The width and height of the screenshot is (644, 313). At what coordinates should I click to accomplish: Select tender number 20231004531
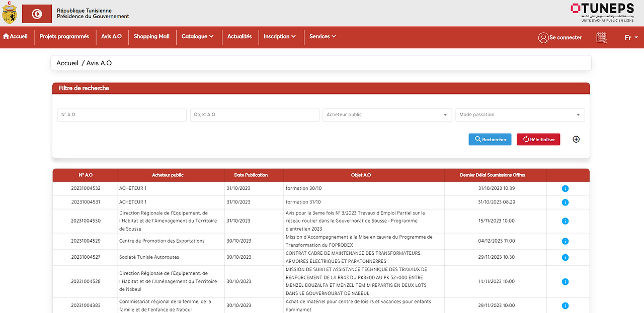[x=86, y=202]
